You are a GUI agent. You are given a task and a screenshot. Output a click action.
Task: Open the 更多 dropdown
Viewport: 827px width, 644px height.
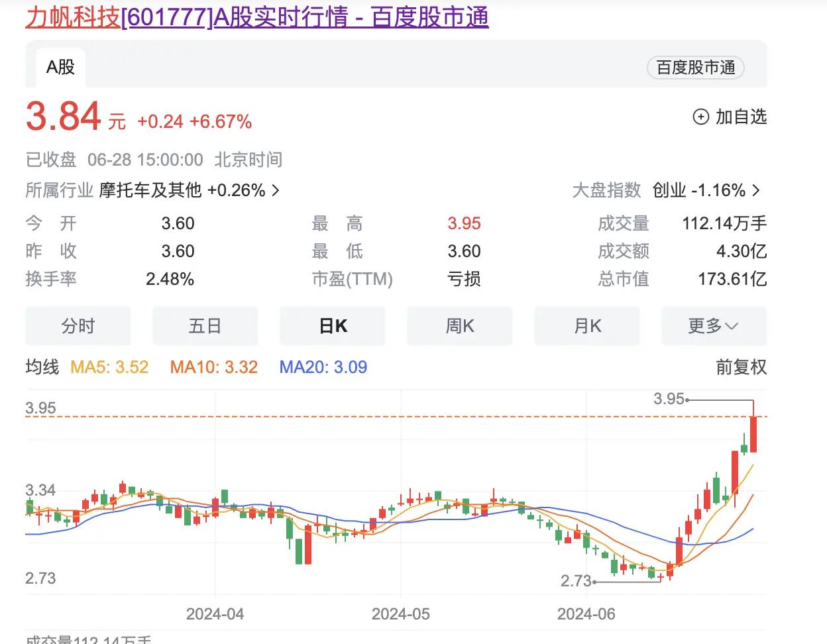coord(714,326)
